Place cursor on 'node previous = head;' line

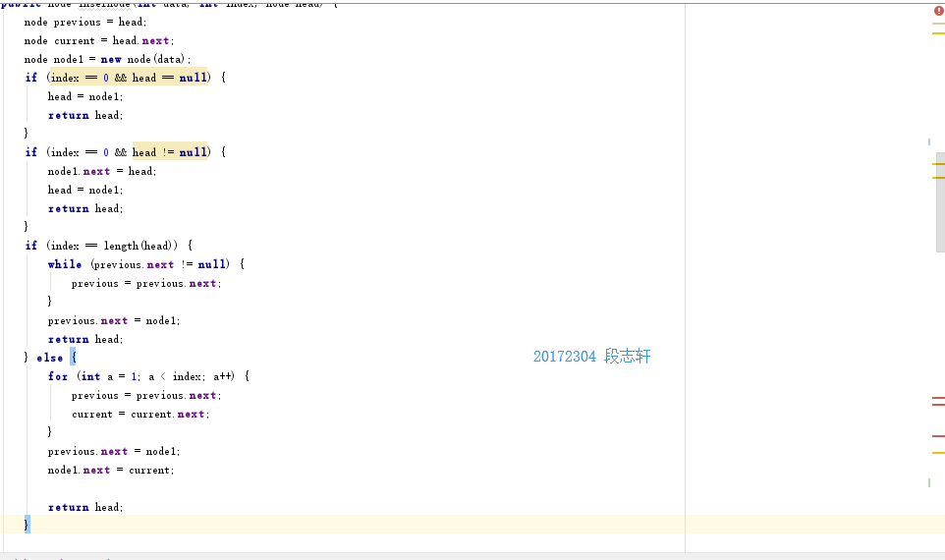(85, 23)
